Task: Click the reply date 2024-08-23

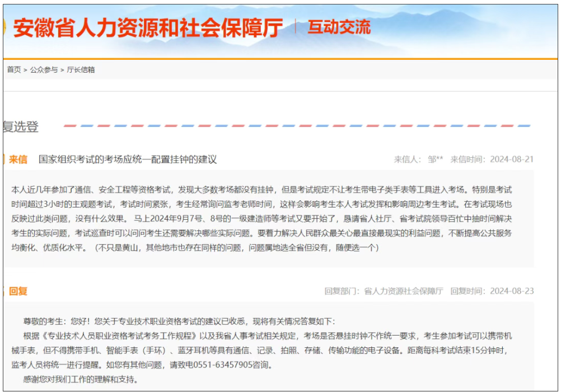Action: pyautogui.click(x=512, y=291)
